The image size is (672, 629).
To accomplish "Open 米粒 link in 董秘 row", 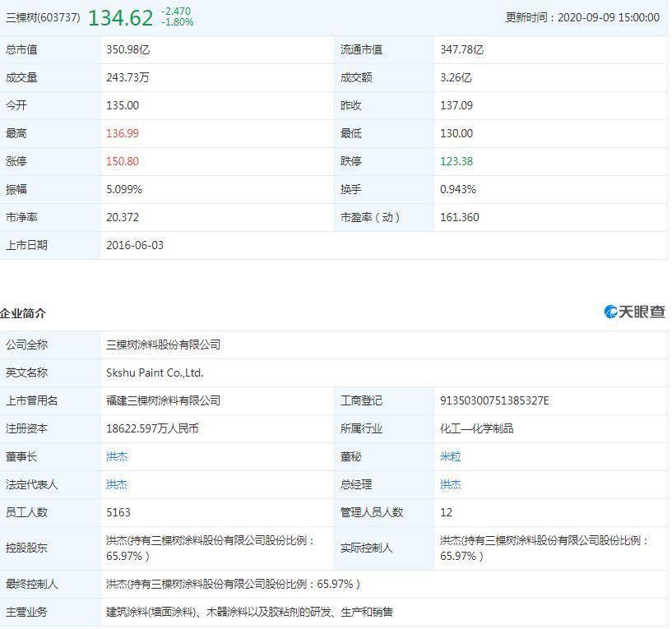I will click(451, 456).
